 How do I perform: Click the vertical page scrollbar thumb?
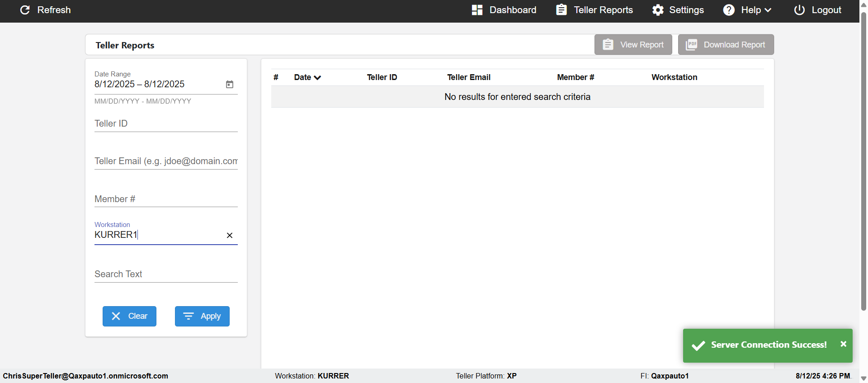click(x=863, y=161)
